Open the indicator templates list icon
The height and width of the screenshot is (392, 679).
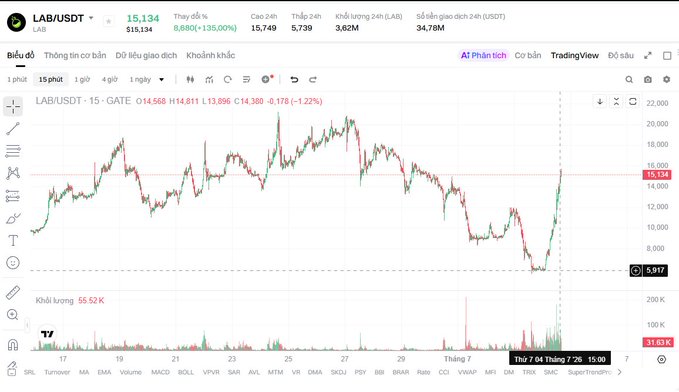point(246,79)
